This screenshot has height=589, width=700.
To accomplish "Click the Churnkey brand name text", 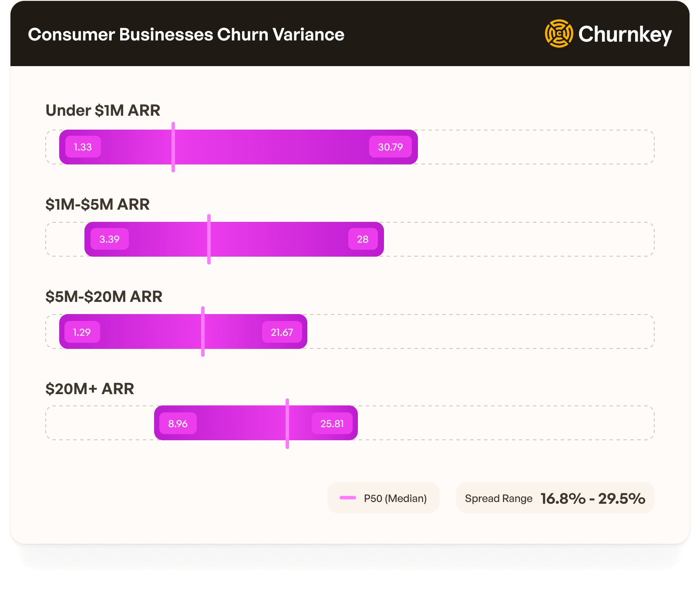I will (625, 34).
